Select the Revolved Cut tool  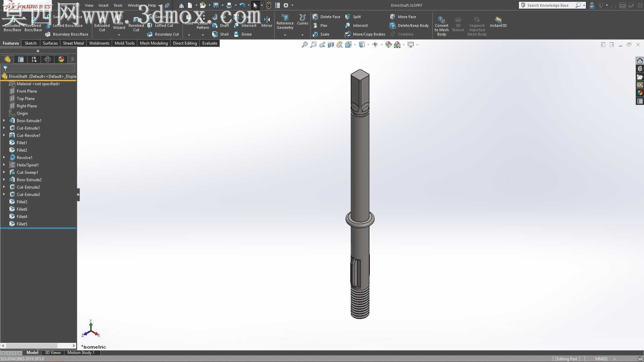[x=136, y=24]
